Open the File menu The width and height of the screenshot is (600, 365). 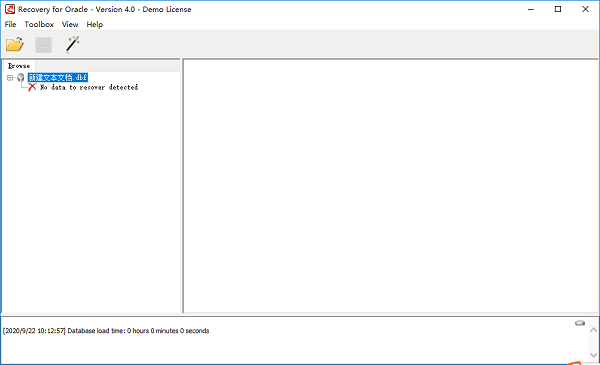[10, 24]
